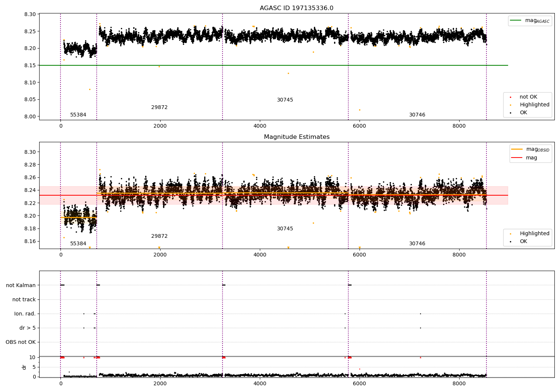Click the orange outlier point near 8.08 in the top plot
Screen dimensions: 560x392
coord(90,89)
